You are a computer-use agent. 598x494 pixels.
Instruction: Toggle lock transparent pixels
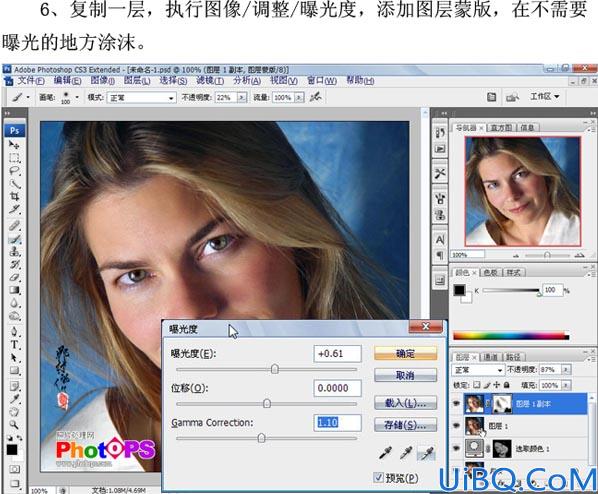476,385
